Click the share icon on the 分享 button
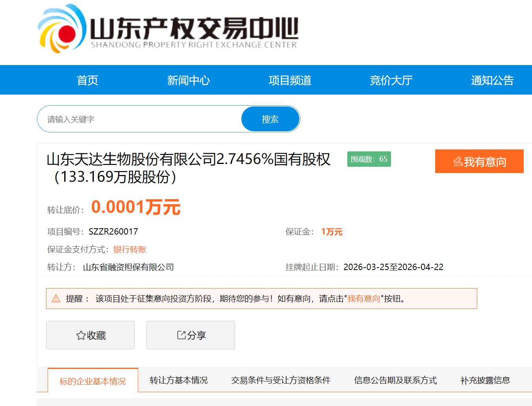The height and width of the screenshot is (406, 532). click(x=181, y=335)
